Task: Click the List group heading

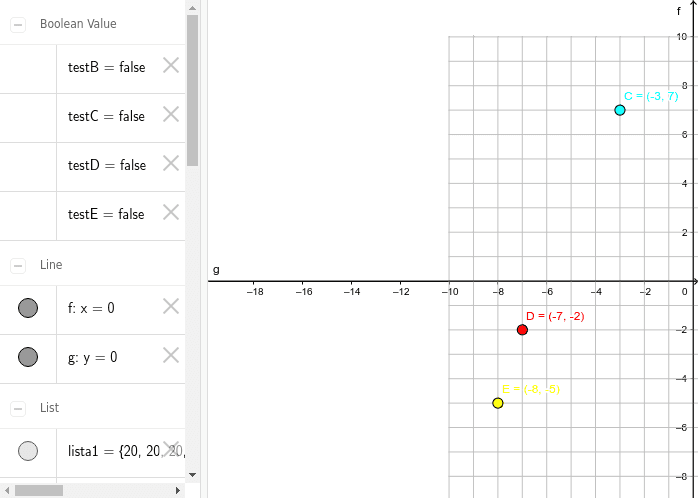Action: pyautogui.click(x=49, y=408)
